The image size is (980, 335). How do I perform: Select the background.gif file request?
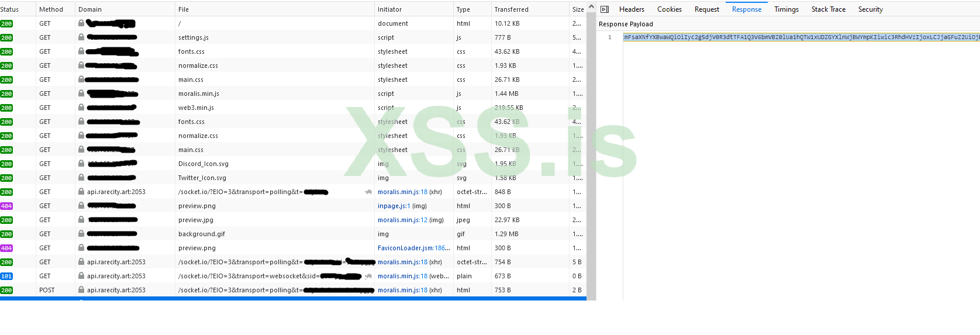[201, 234]
